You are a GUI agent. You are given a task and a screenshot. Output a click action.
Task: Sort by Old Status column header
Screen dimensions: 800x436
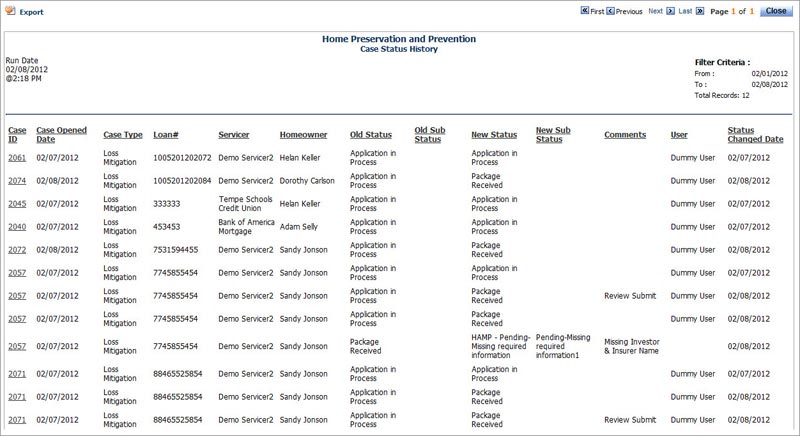tap(371, 135)
